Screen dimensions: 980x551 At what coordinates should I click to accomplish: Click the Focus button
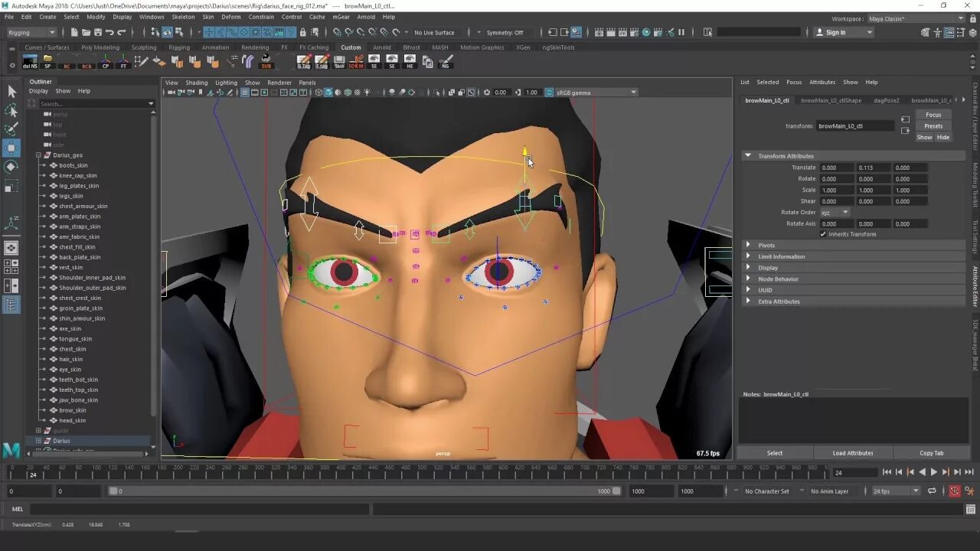(933, 115)
